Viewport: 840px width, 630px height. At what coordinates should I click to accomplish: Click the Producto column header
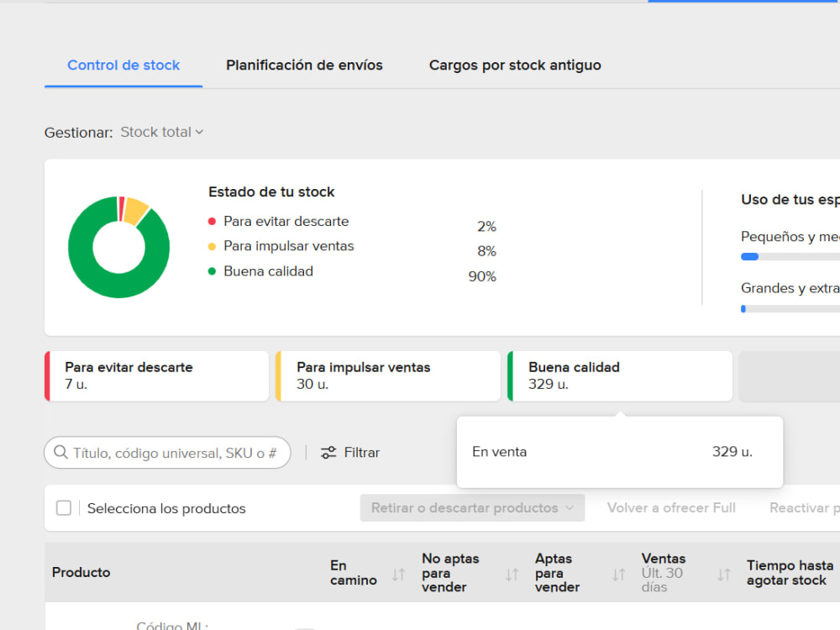point(81,572)
